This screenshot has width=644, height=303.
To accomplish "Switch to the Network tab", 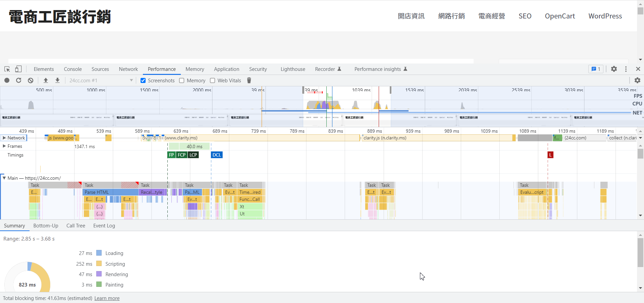I will coord(128,69).
